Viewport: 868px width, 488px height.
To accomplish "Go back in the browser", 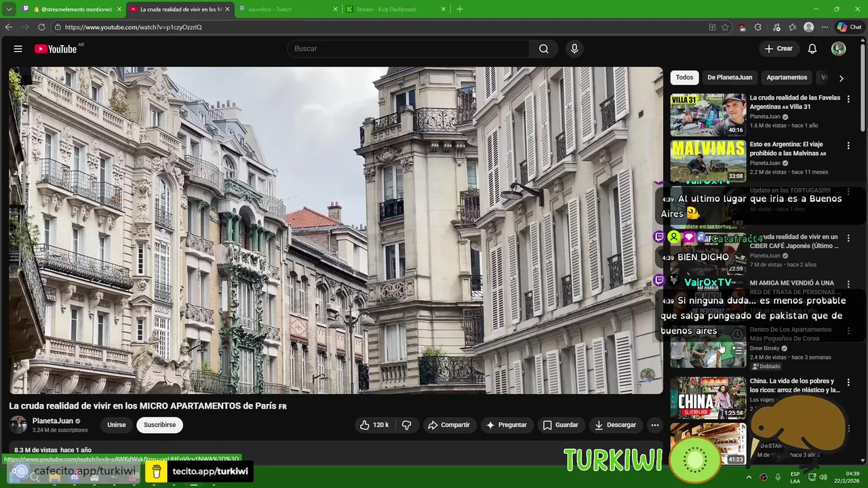I will 9,27.
